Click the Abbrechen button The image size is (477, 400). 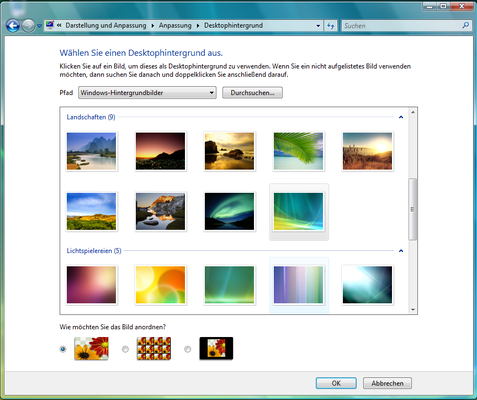(387, 383)
